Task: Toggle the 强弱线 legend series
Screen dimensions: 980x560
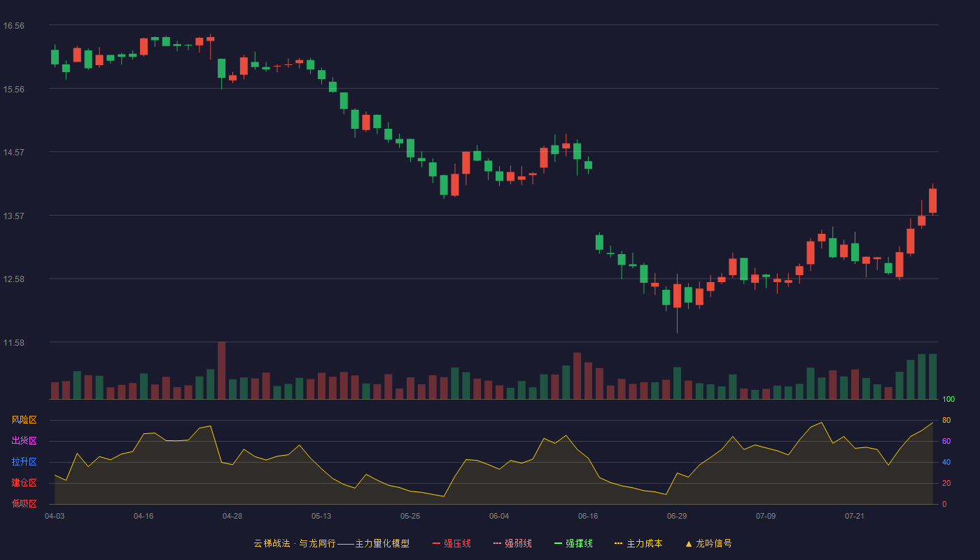Action: coord(512,543)
